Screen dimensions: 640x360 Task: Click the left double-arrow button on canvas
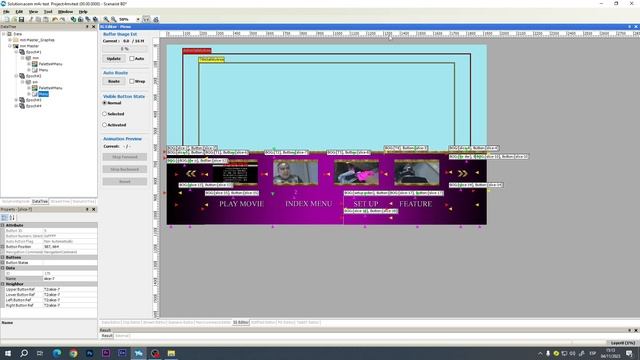[191, 173]
